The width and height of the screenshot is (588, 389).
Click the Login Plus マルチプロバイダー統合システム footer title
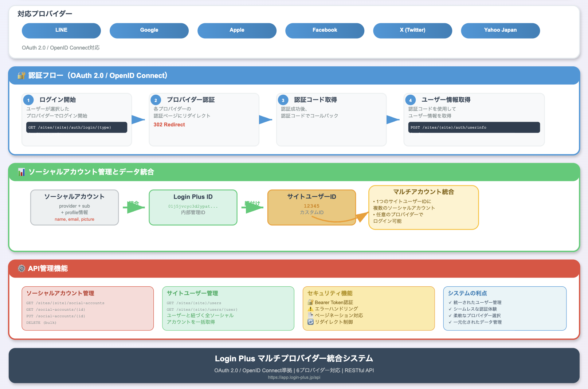click(294, 358)
